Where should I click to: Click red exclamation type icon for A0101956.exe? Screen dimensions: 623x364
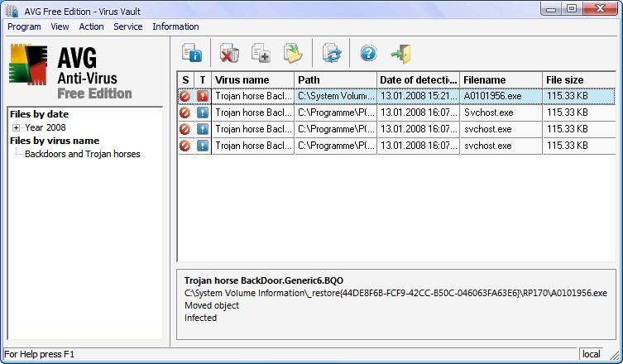point(203,96)
